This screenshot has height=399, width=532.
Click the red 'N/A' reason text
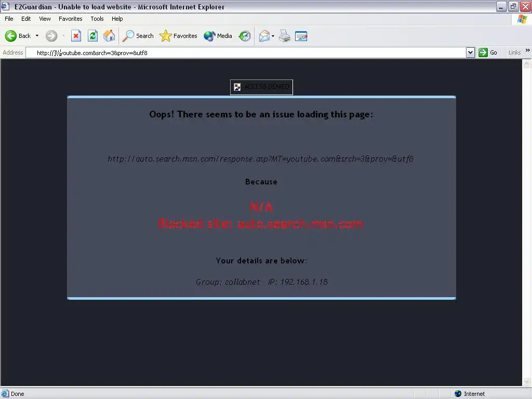coord(261,207)
